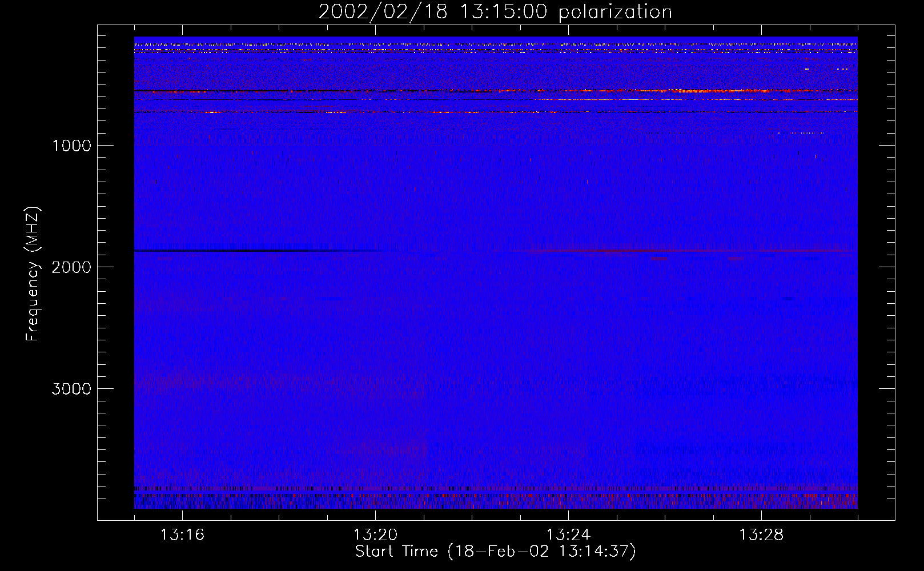Select the 13:20 time tick label
This screenshot has height=571, width=924.
click(375, 535)
